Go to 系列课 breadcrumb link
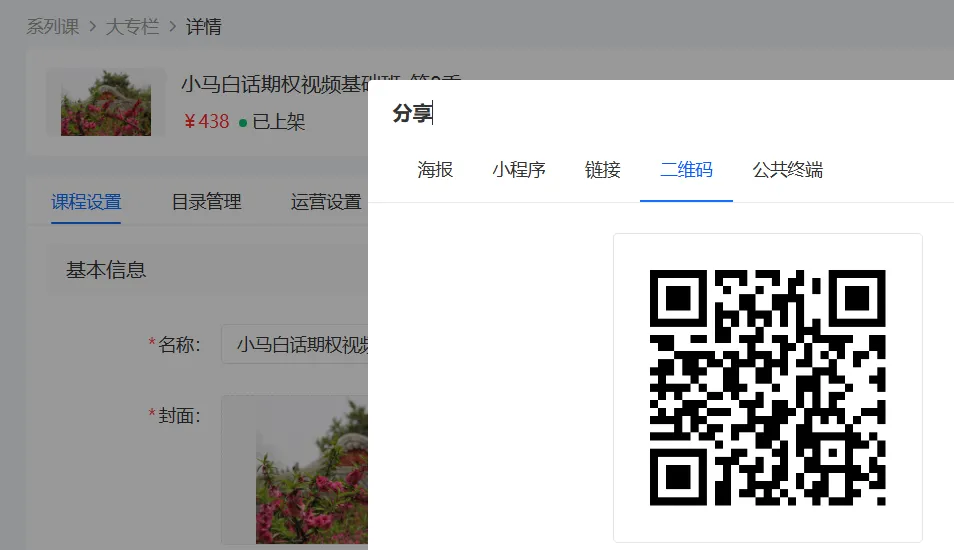954x550 pixels. point(52,27)
